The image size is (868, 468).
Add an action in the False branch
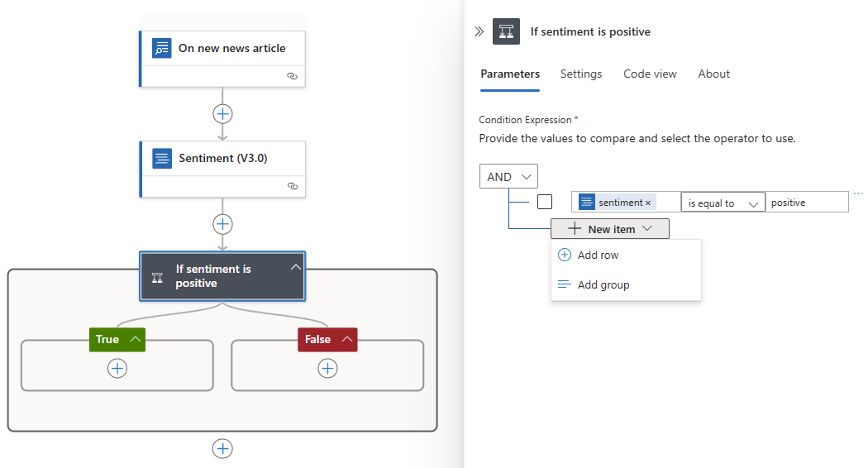point(327,368)
